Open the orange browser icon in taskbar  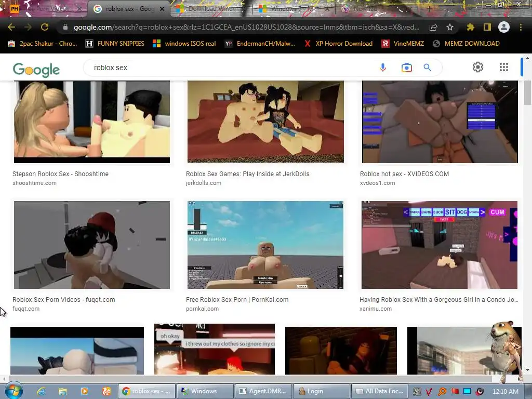(106, 391)
